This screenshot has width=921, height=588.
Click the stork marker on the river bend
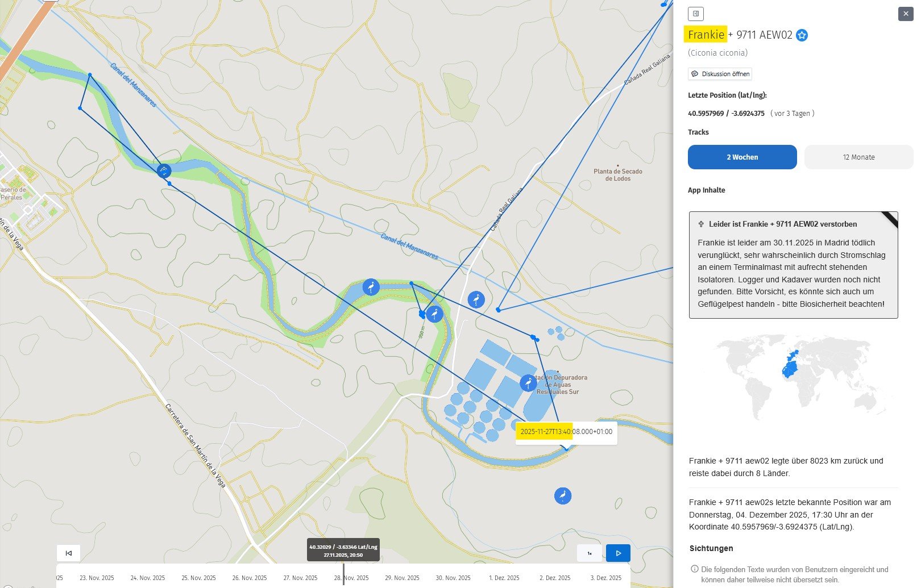371,287
